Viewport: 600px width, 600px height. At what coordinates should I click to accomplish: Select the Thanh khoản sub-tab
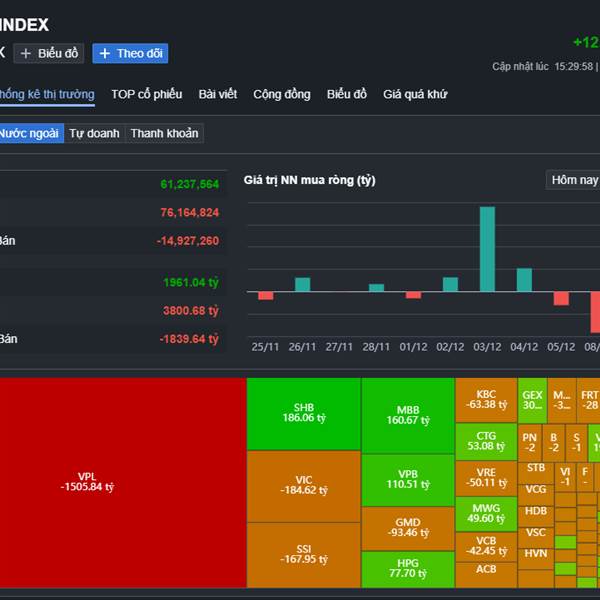click(165, 133)
